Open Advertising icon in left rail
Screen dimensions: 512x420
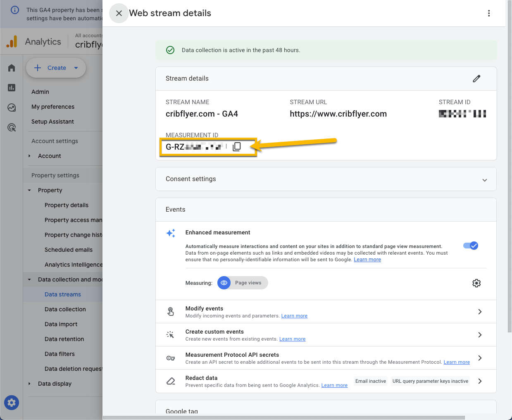click(x=12, y=127)
